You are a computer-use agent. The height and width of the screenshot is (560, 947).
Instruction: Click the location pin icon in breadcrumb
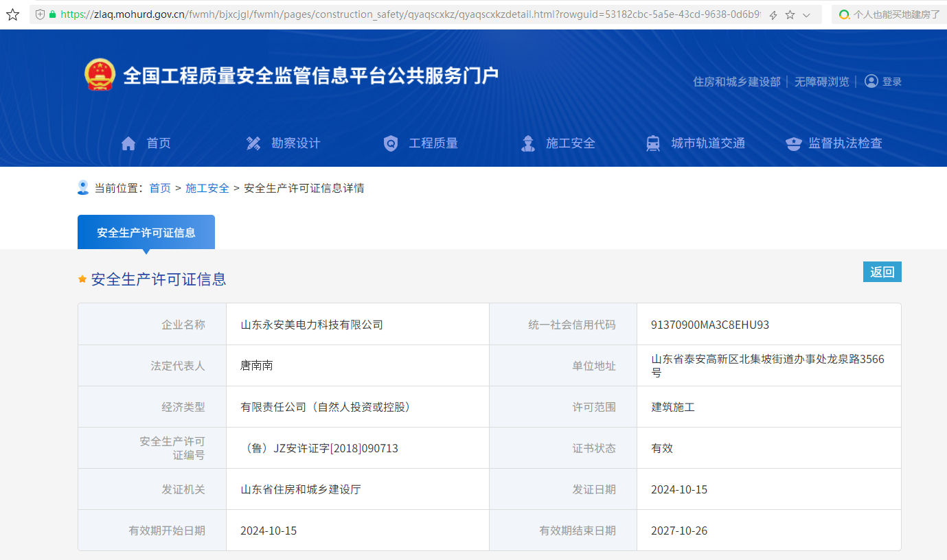(83, 187)
